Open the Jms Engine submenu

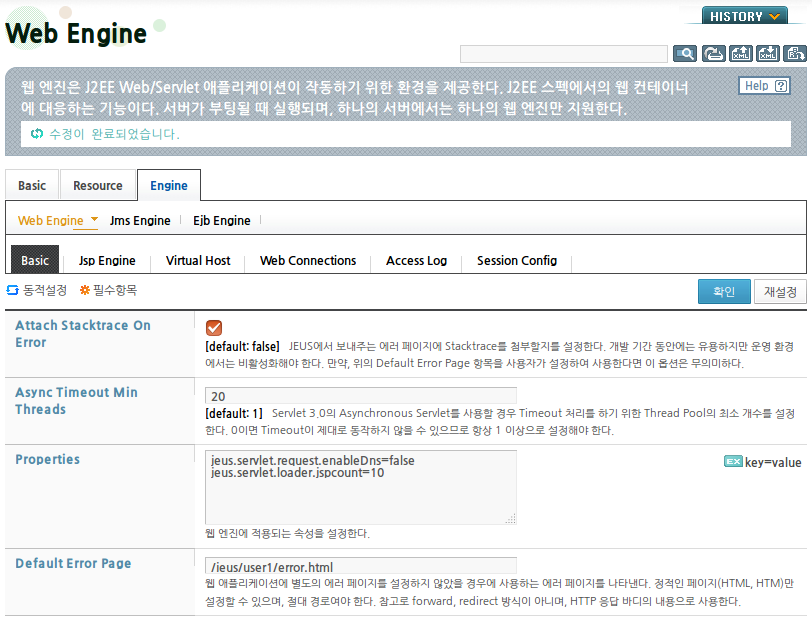140,221
